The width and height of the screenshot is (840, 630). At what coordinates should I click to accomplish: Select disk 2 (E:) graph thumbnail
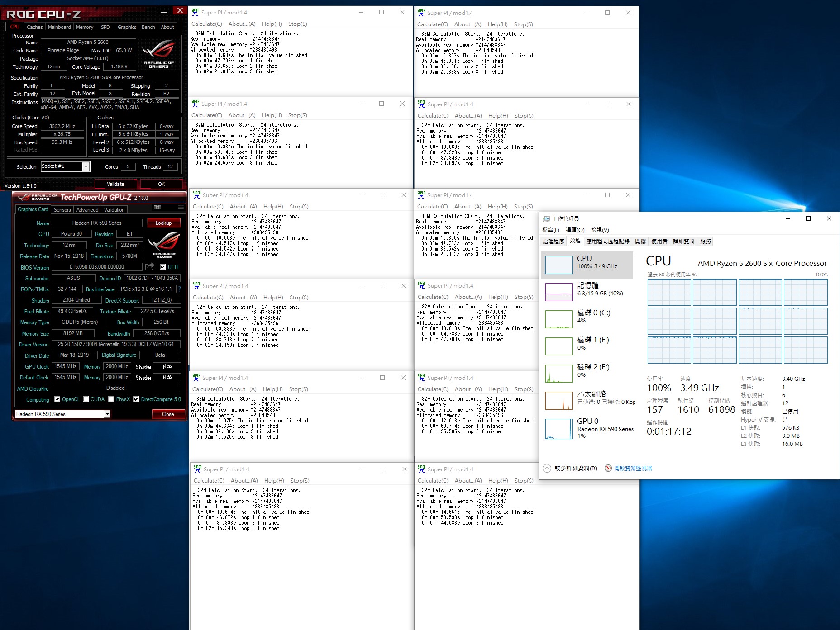tap(558, 374)
